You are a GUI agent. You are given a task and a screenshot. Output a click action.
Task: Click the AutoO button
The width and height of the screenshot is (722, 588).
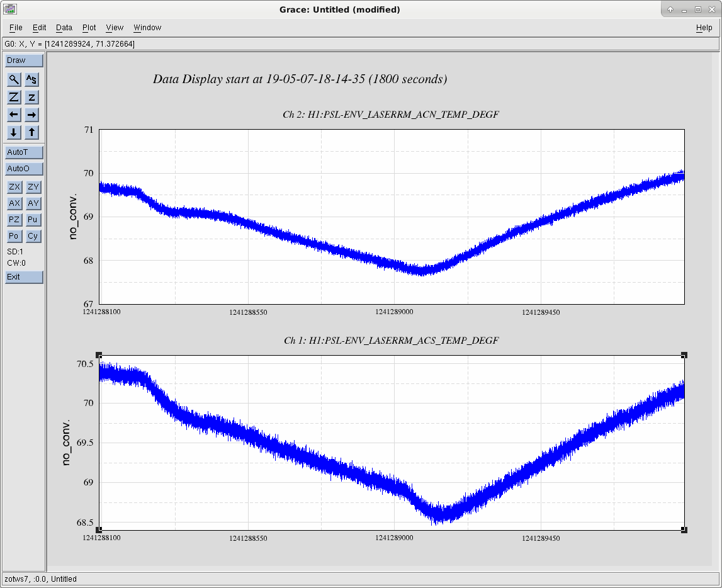tap(24, 169)
